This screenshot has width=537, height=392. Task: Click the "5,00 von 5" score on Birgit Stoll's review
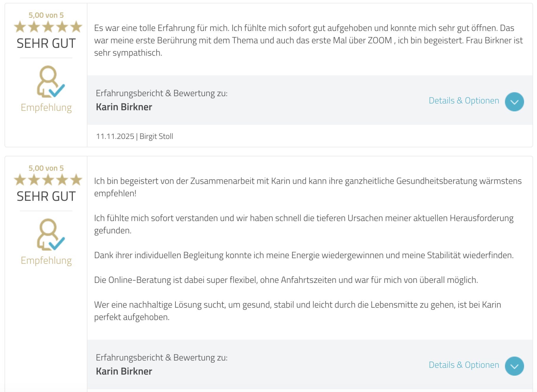pos(46,15)
